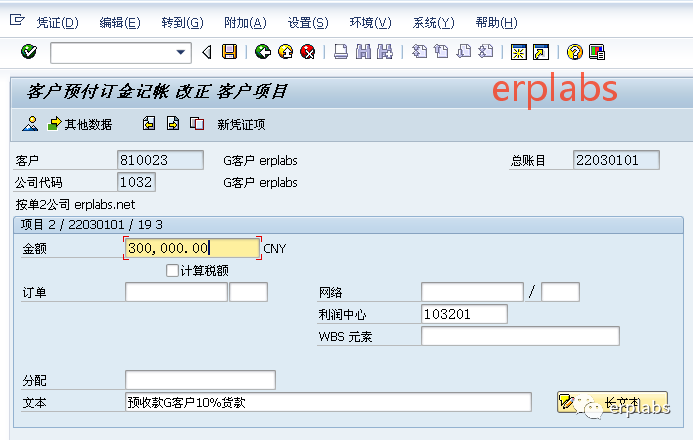Jump to first page icon

tap(419, 52)
